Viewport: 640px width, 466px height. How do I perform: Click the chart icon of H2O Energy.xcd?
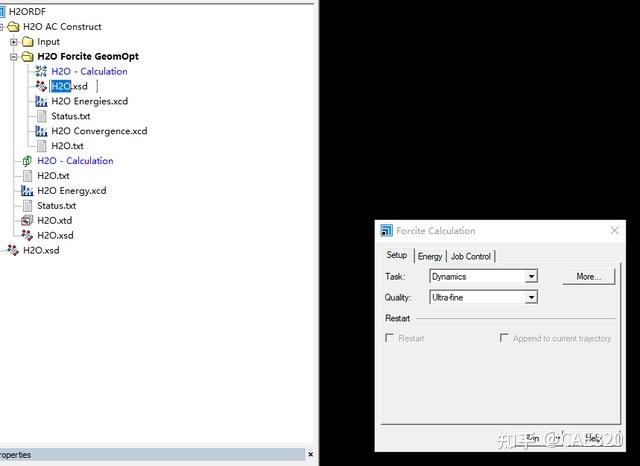click(x=27, y=191)
